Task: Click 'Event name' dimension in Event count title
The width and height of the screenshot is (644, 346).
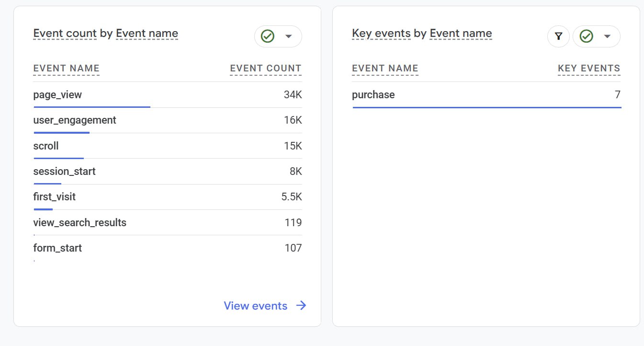Action: [147, 34]
